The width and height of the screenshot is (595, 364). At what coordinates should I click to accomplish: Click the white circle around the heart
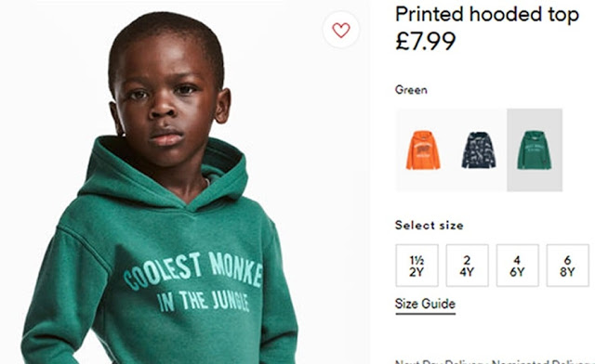[341, 30]
